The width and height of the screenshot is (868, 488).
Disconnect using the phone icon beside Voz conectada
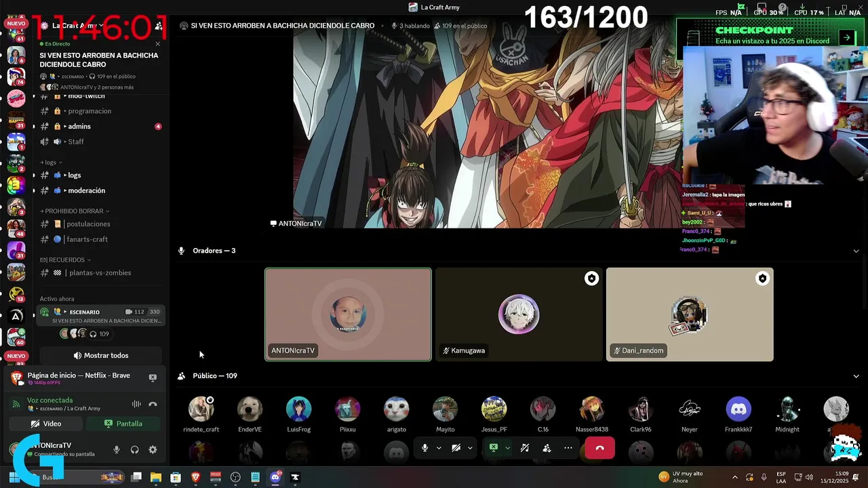point(153,404)
